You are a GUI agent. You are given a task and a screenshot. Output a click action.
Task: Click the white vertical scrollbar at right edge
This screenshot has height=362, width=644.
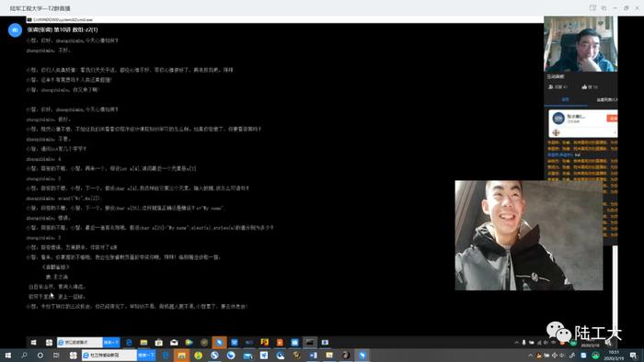click(x=615, y=287)
